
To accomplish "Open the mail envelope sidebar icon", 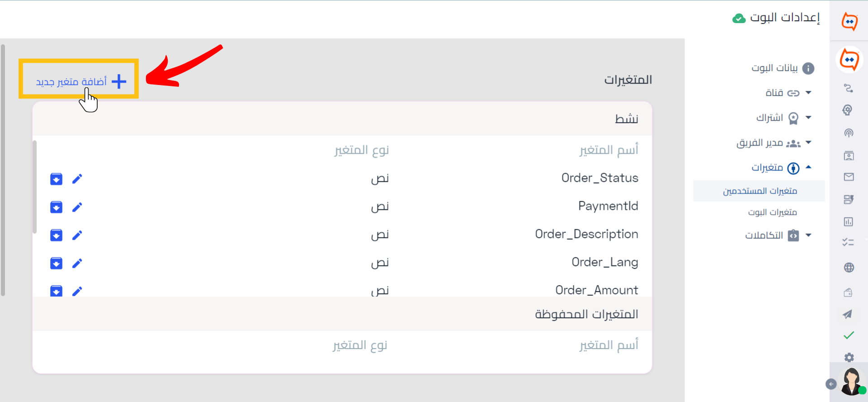I will [849, 177].
